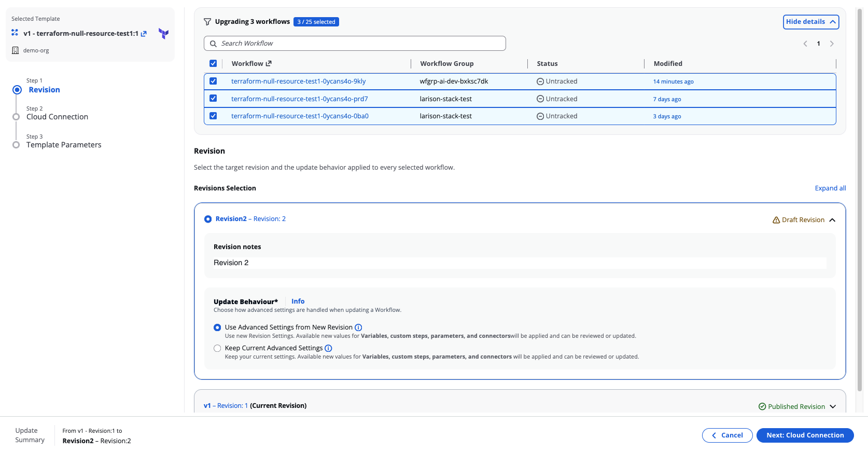This screenshot has height=452, width=868.
Task: Uncheck terraform-null-resource-test1-0ycans4o-9kly workflow
Action: coord(213,81)
